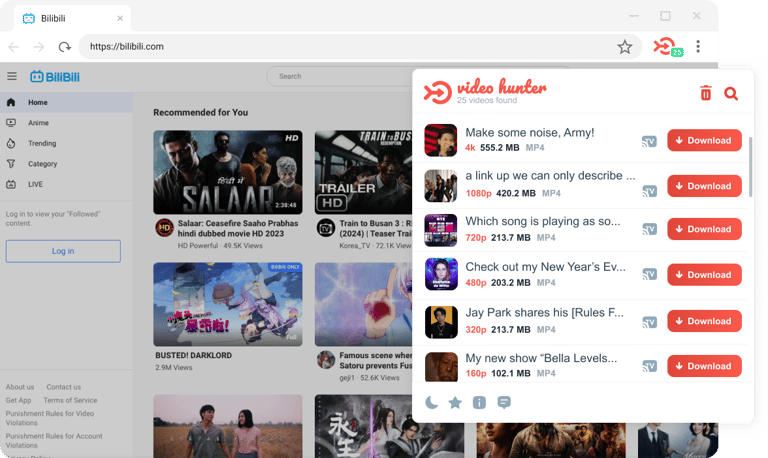Download 'Make some noise, Army!' 4k video
Viewport: 768px width, 458px height.
pos(704,141)
